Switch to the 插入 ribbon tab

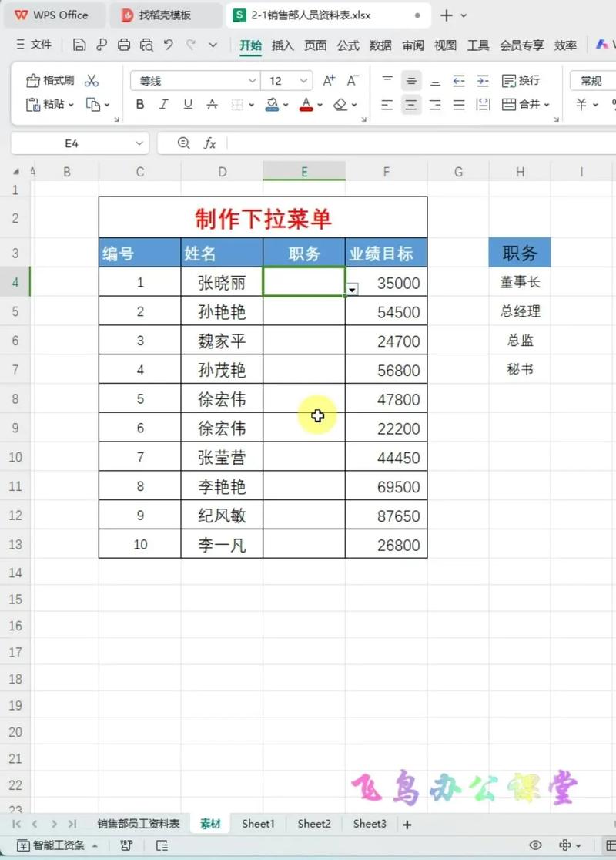tap(283, 45)
